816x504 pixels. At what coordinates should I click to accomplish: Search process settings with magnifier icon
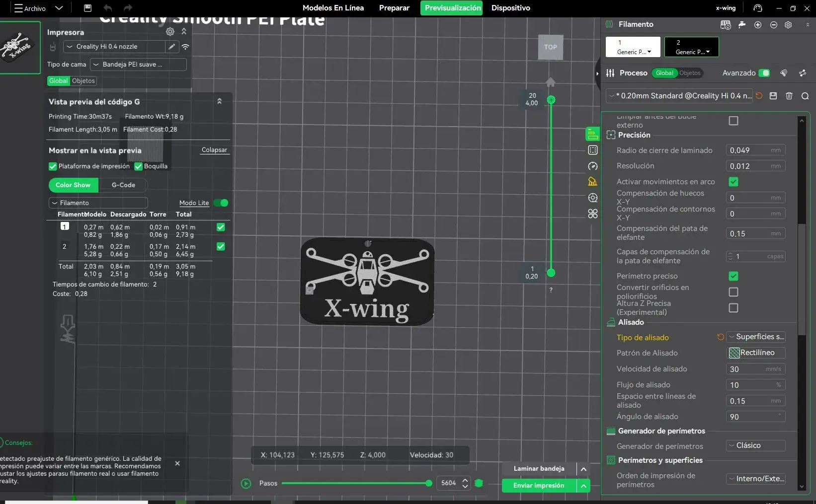tap(805, 96)
